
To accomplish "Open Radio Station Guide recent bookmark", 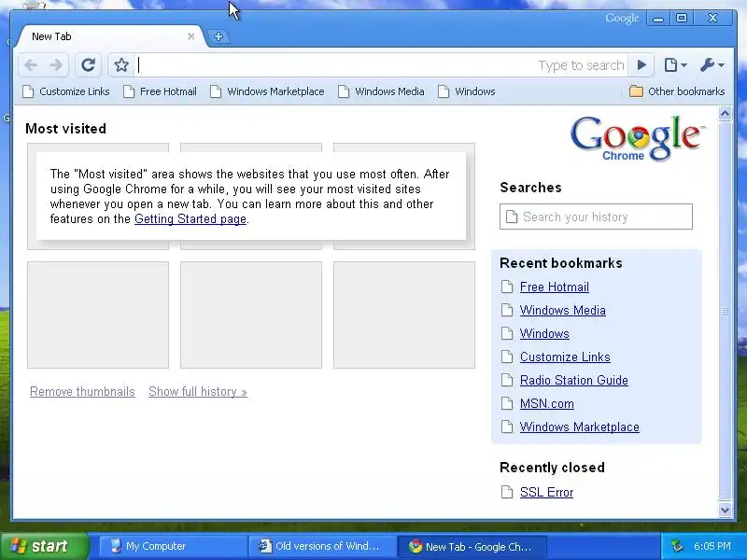I will (574, 381).
